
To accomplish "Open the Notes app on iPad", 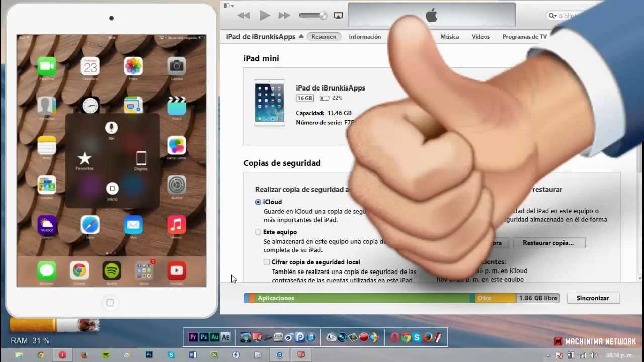I will coord(47,145).
